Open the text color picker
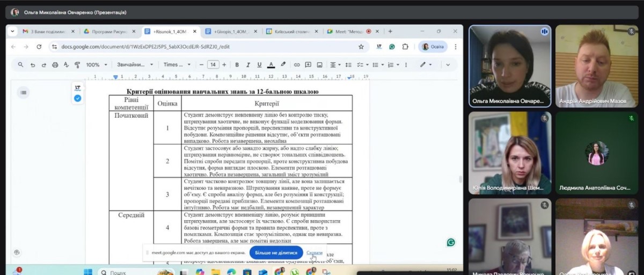 point(271,65)
